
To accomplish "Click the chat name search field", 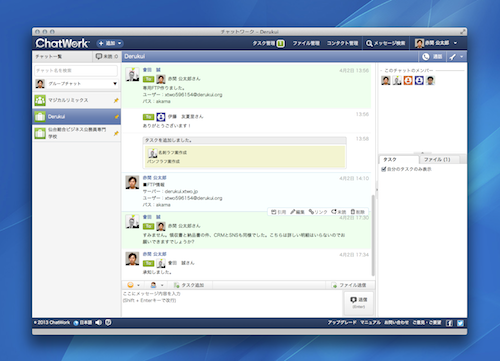I will (x=76, y=71).
